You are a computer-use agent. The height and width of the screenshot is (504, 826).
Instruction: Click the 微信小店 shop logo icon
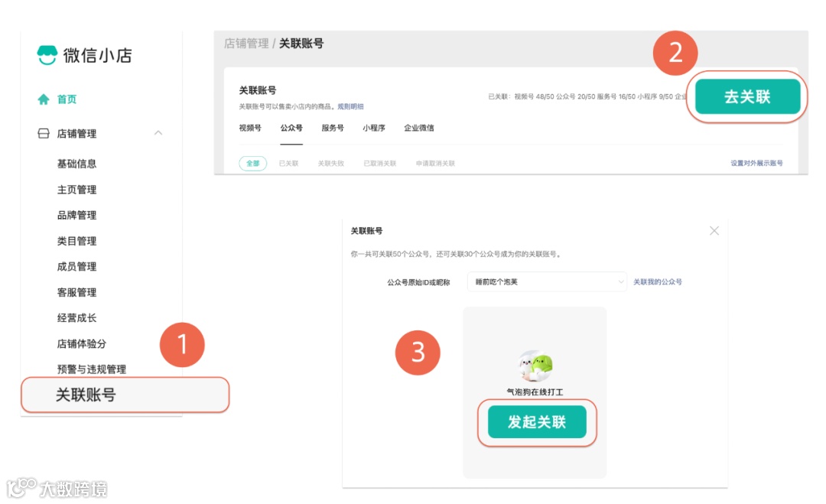(x=47, y=55)
